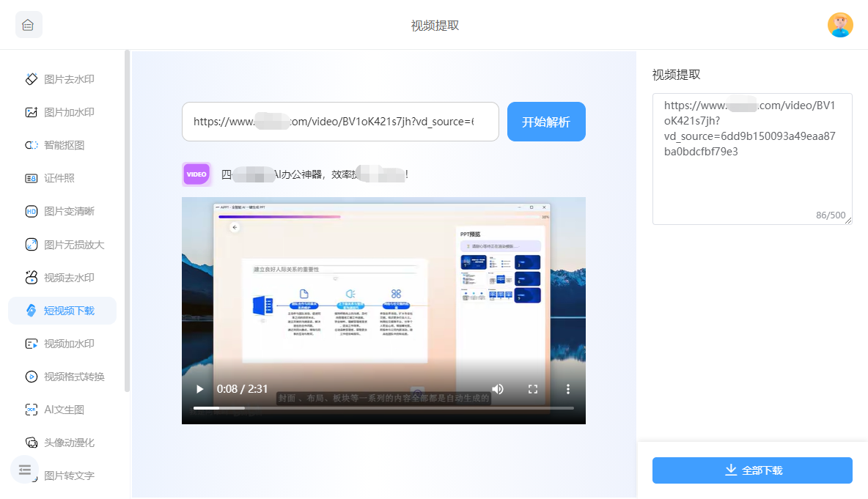Select the AI文生图 sidebar icon
This screenshot has height=499, width=868.
click(32, 410)
